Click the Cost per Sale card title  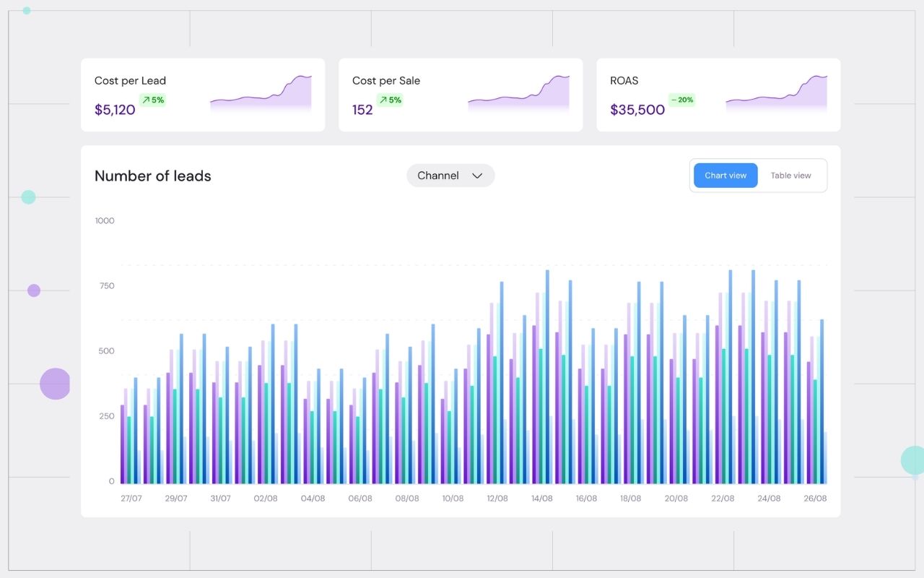tap(385, 81)
